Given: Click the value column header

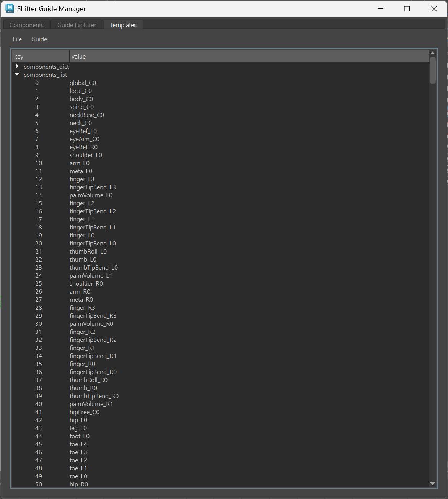Looking at the screenshot, I should tap(249, 56).
